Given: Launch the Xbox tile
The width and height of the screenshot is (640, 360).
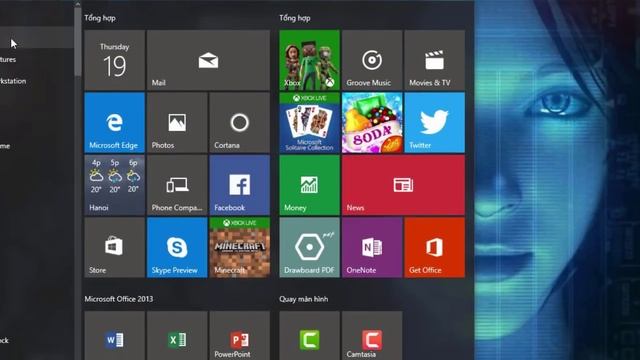Looking at the screenshot, I should (x=309, y=60).
